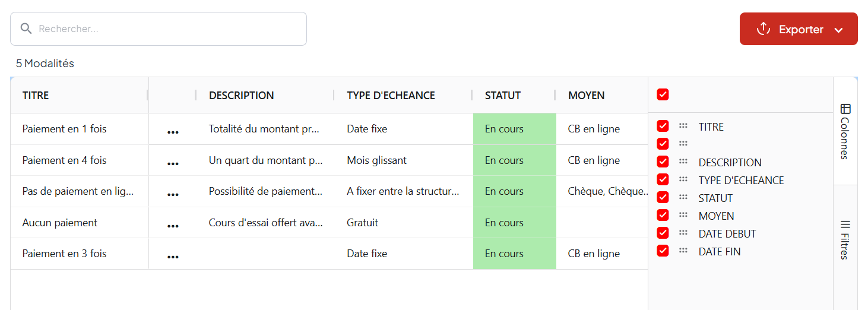This screenshot has width=868, height=310.
Task: Click the search magnifier icon
Action: [x=26, y=29]
